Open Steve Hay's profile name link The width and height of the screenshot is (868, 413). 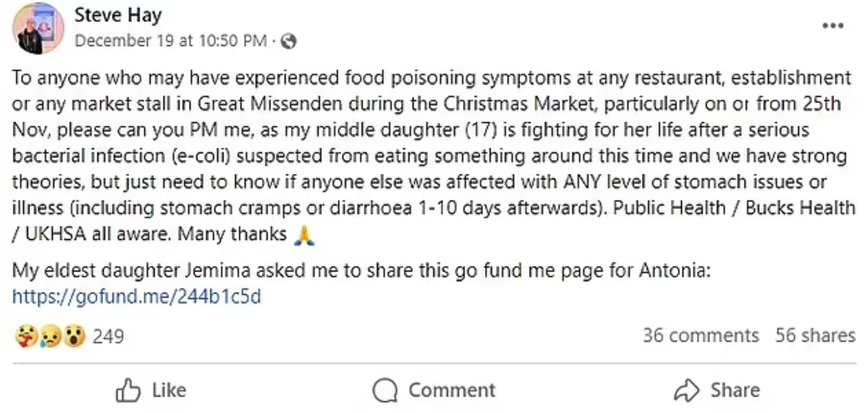(x=118, y=16)
